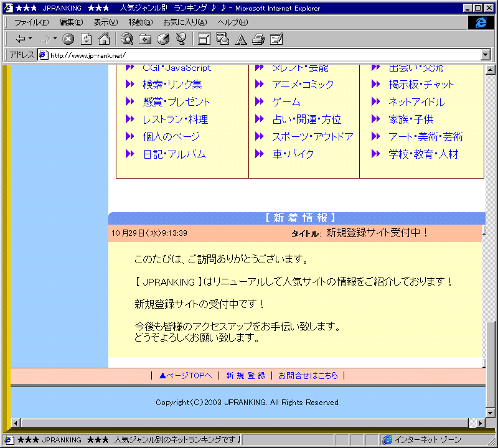This screenshot has height=448, width=498.
Task: Click the horizontal scrollbar thumb
Action: click(x=245, y=423)
